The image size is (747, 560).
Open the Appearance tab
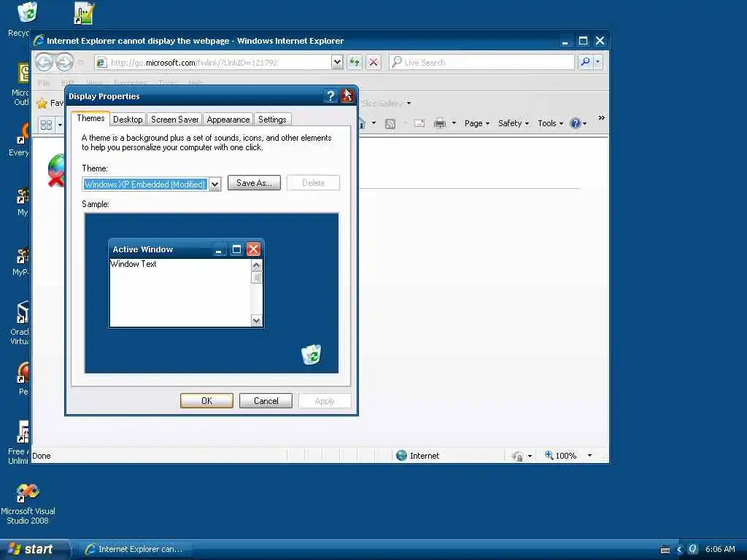228,120
